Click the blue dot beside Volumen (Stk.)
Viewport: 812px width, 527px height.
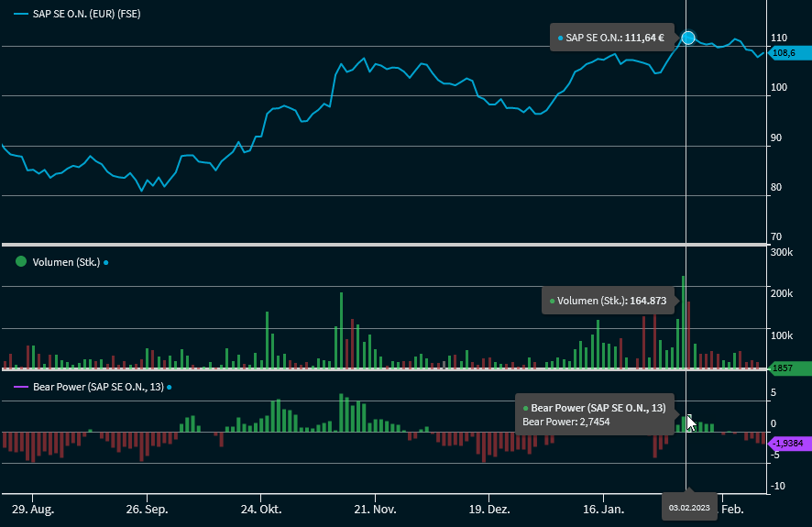pos(106,263)
